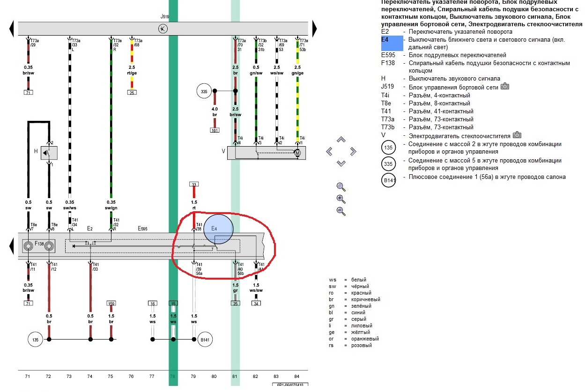Open the camera photo icon next to J519

click(505, 87)
